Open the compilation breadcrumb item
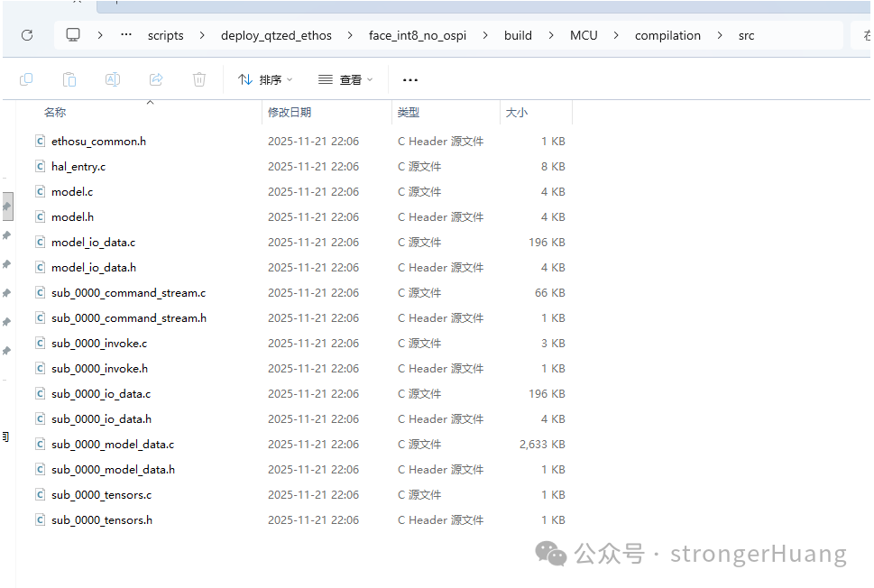The width and height of the screenshot is (874, 588). (667, 34)
